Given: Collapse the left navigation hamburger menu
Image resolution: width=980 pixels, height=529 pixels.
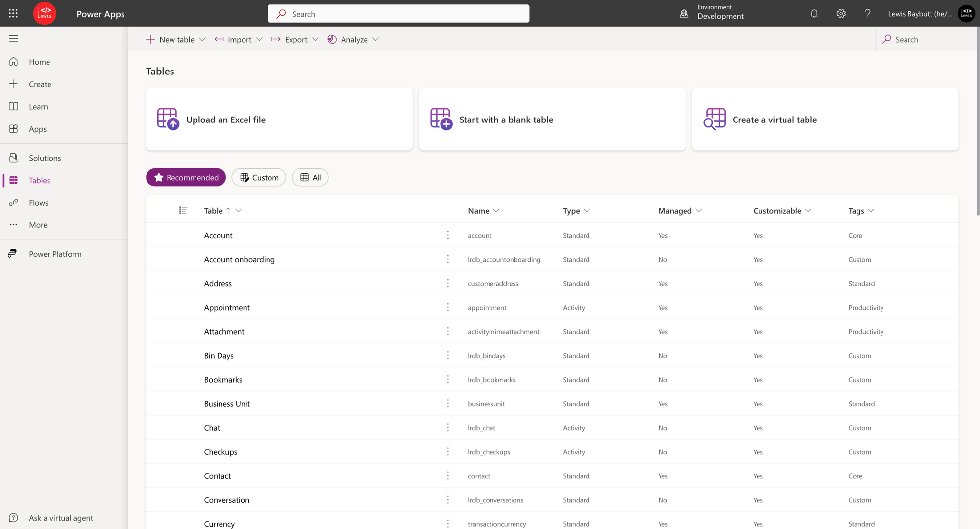Looking at the screenshot, I should pos(13,39).
